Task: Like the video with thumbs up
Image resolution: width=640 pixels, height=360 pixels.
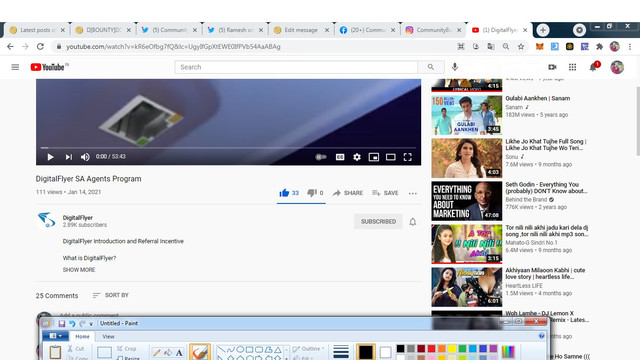Action: tap(289, 193)
